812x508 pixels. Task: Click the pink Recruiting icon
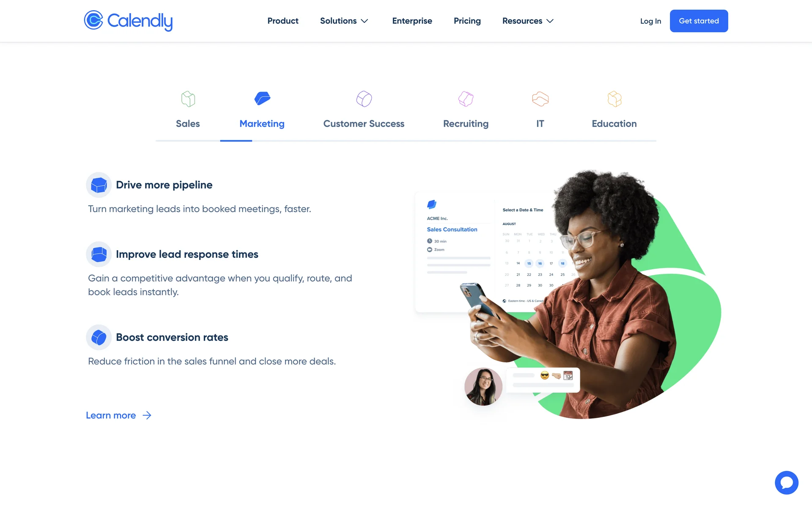466,99
